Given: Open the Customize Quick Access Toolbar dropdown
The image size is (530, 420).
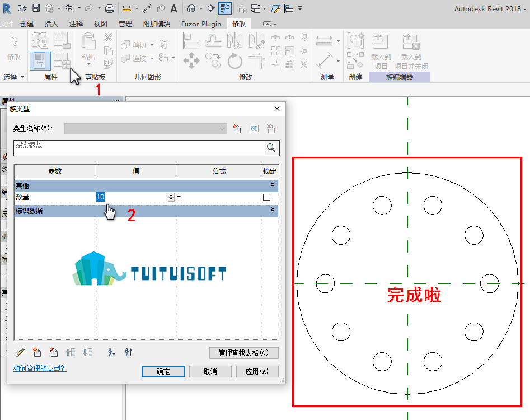Looking at the screenshot, I should click(x=300, y=8).
